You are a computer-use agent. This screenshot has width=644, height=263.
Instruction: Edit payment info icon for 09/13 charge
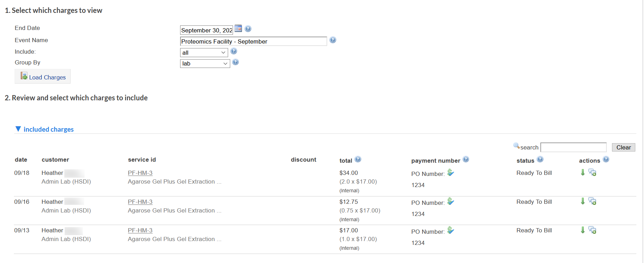coord(451,230)
